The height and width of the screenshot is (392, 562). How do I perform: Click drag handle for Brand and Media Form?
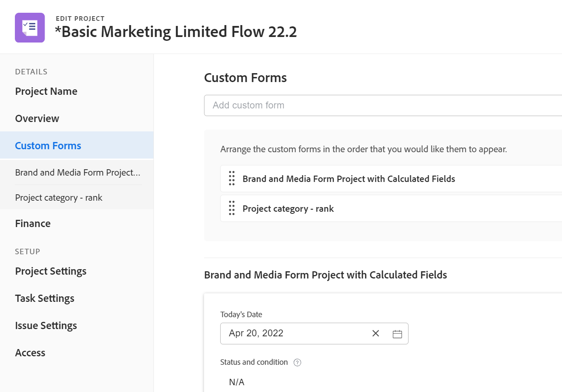click(232, 179)
